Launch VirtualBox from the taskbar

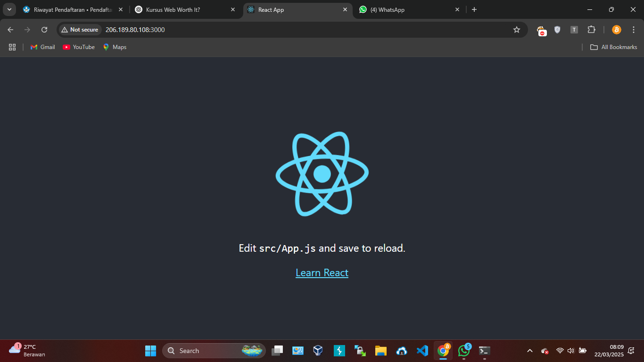coord(318,351)
